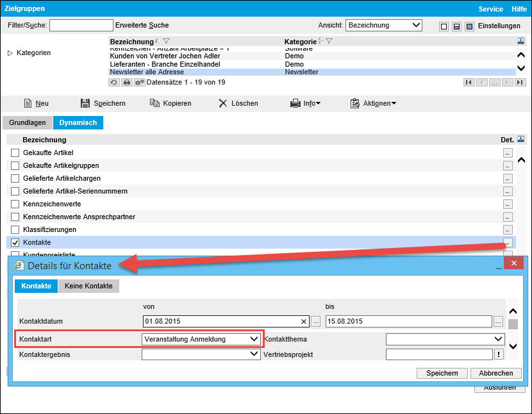Open details button for Gelieferte Artikel-Seriennummern

[508, 192]
